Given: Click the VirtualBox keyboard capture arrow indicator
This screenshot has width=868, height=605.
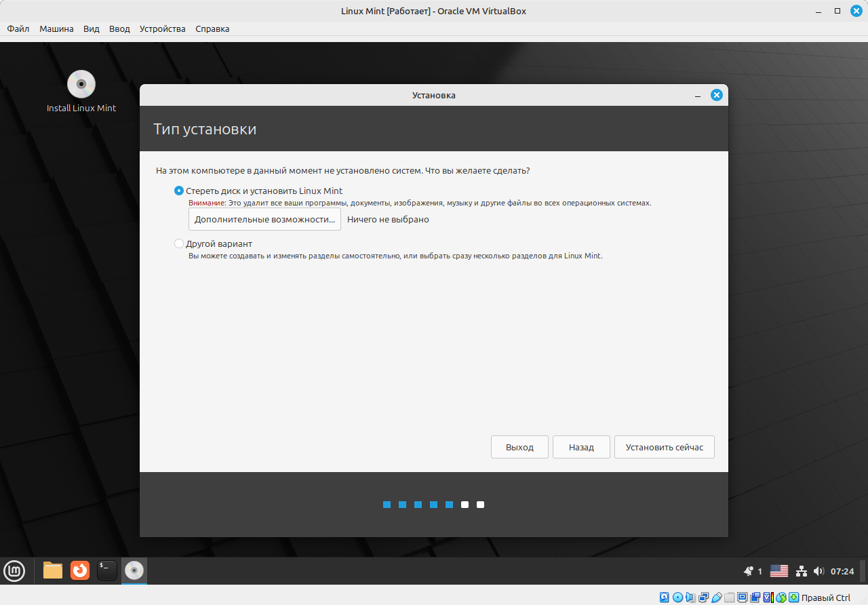Looking at the screenshot, I should click(x=793, y=598).
